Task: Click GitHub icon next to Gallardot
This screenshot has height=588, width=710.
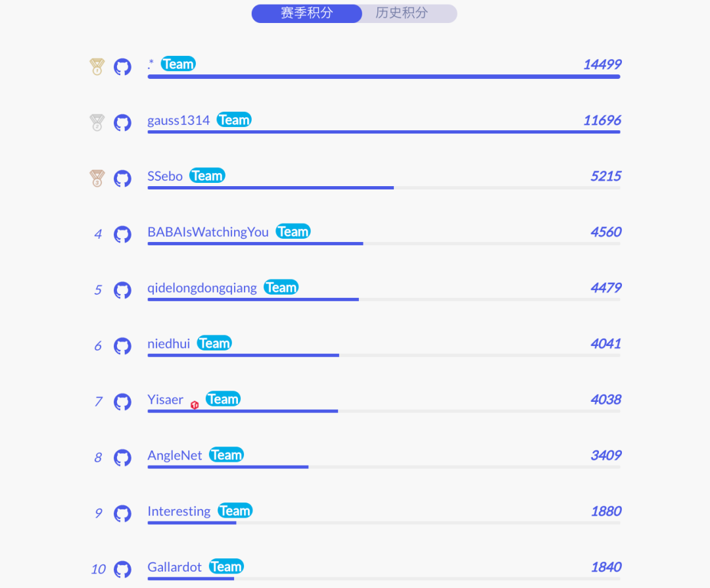Action: tap(122, 570)
